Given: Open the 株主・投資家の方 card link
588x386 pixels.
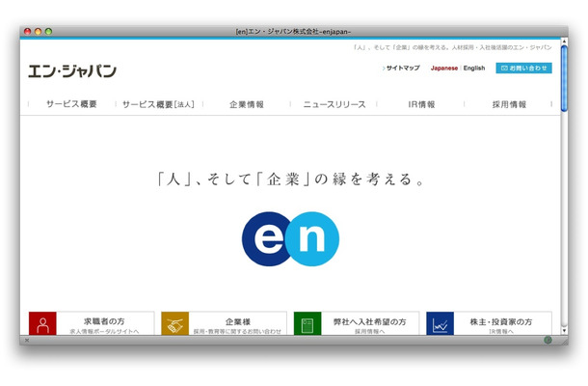Looking at the screenshot, I should coord(489,323).
